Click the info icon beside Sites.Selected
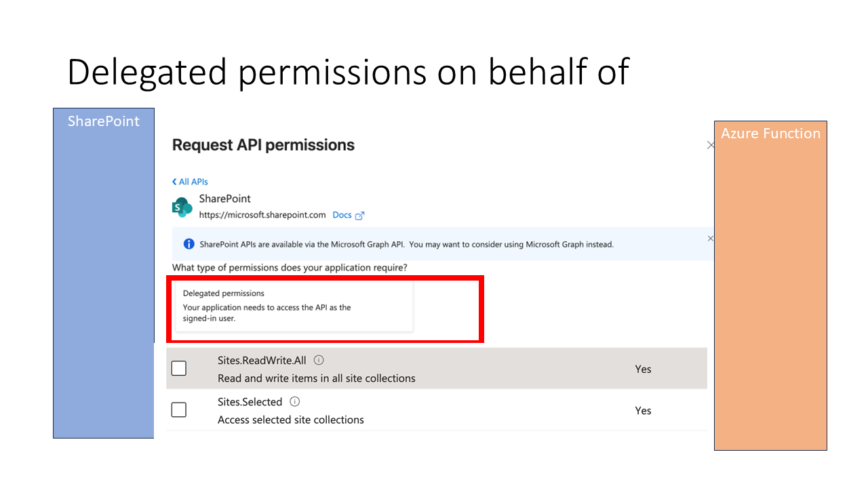Image resolution: width=868 pixels, height=488 pixels. click(295, 401)
